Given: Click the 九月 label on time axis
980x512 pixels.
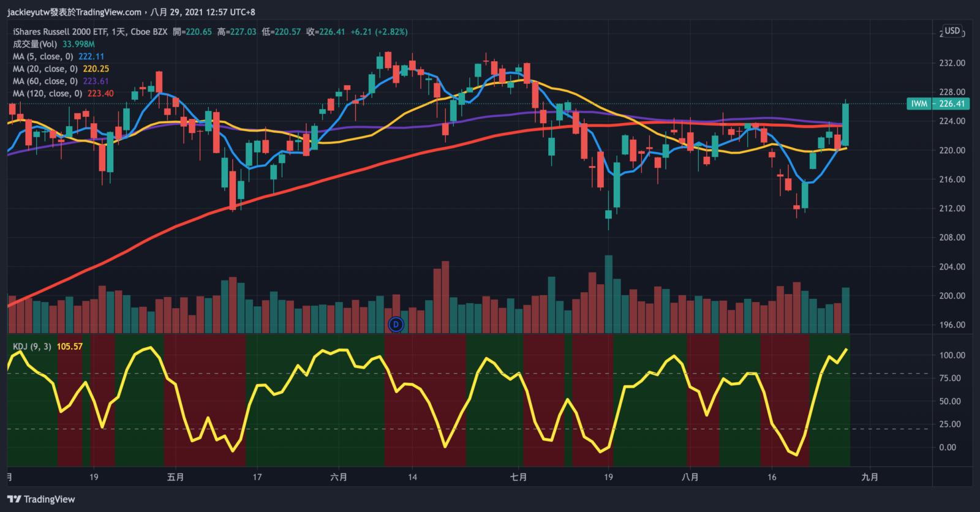Looking at the screenshot, I should click(870, 477).
